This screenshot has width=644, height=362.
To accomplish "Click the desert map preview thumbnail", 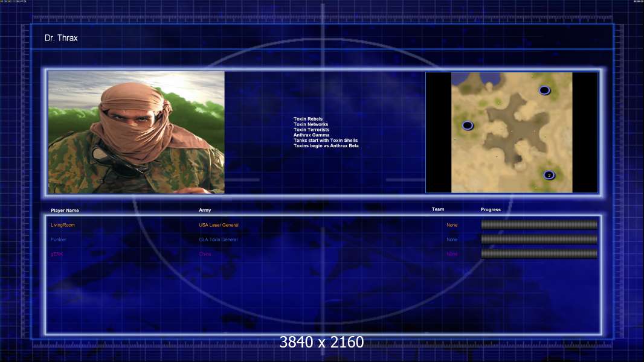I will pos(511,132).
